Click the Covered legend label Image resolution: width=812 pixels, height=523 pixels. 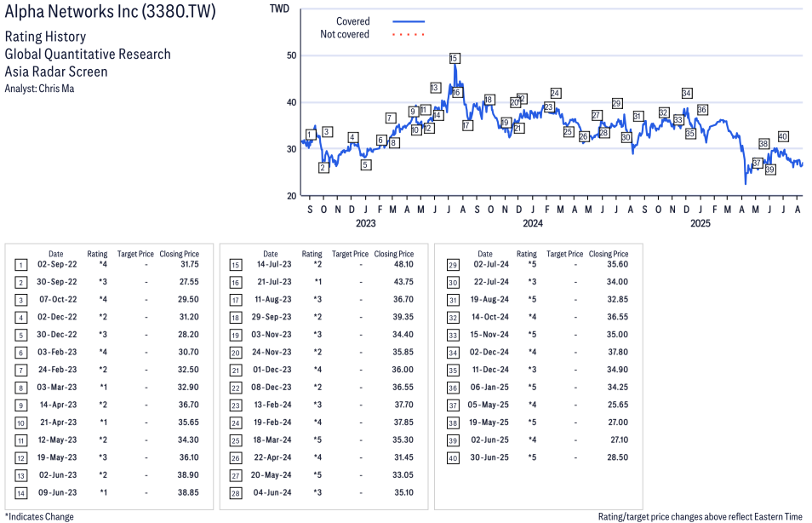coord(353,21)
